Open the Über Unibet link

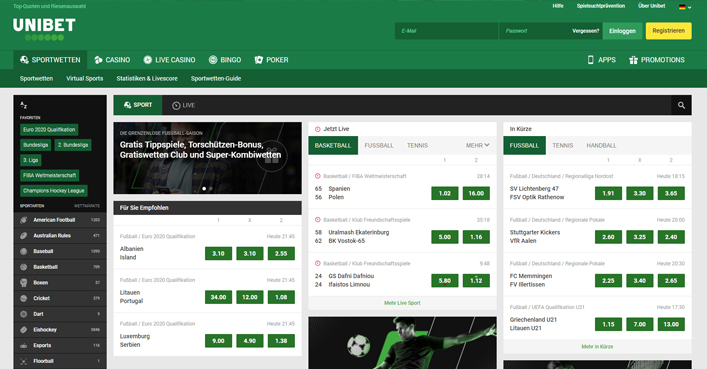(x=652, y=6)
